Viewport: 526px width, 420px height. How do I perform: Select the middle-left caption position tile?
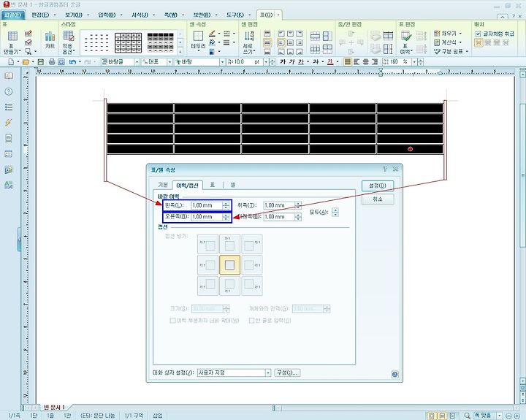pos(207,265)
